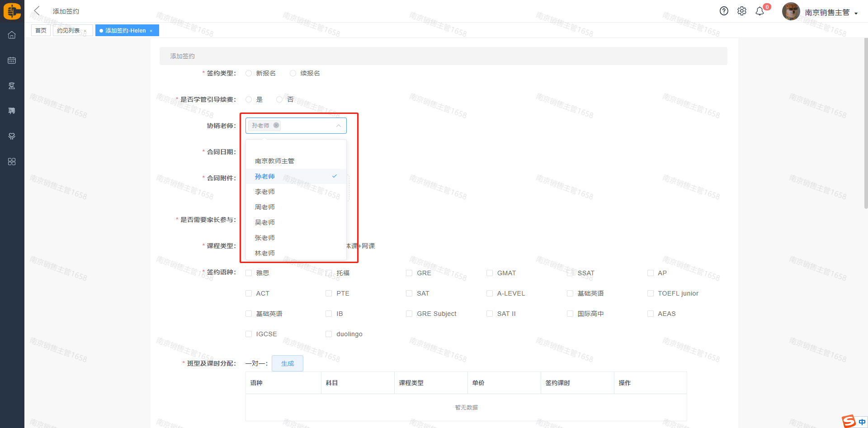This screenshot has width=868, height=428.
Task: Remove the 孙老师 tag from selection
Action: 276,125
